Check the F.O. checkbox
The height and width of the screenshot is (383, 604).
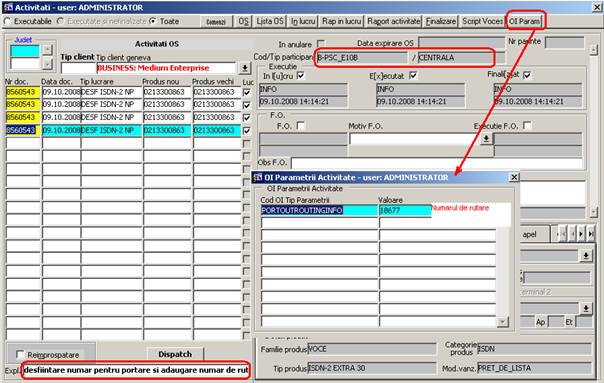300,126
